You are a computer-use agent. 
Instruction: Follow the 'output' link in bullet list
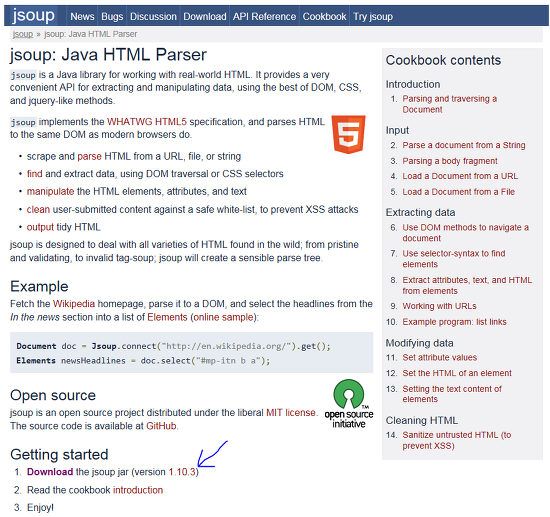click(40, 227)
